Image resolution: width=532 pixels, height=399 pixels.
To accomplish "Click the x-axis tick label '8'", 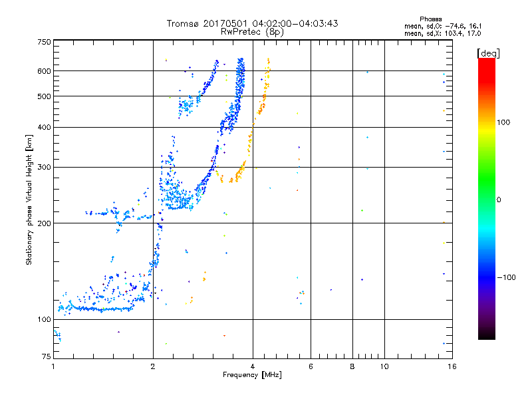I will click(x=352, y=366).
